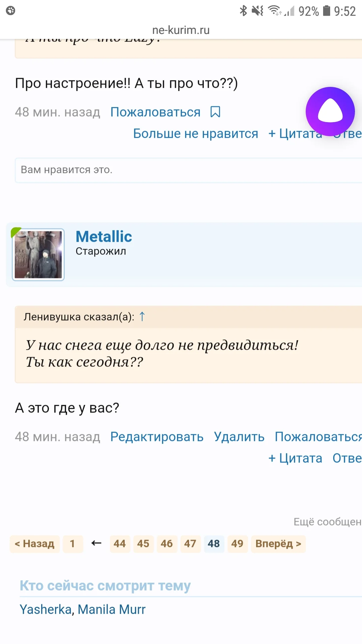Bookmark the post with the flag icon
The width and height of the screenshot is (362, 644).
215,112
